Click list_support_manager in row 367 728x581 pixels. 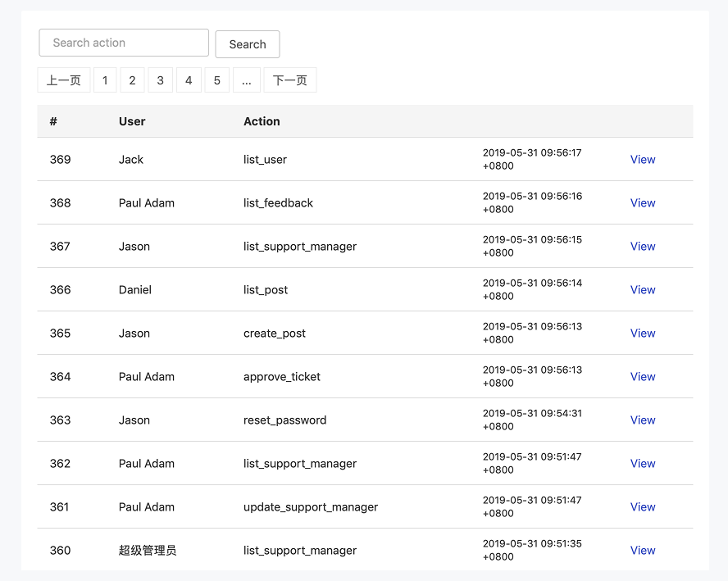point(300,246)
